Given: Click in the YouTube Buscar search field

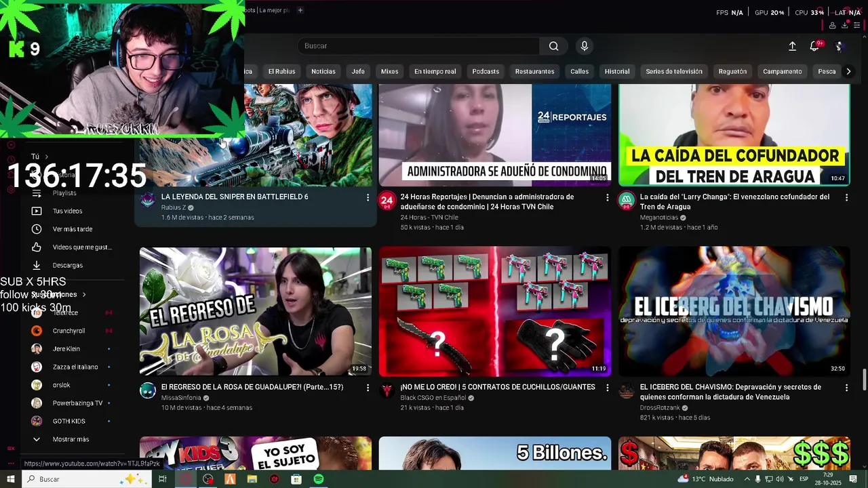Looking at the screenshot, I should (x=418, y=46).
